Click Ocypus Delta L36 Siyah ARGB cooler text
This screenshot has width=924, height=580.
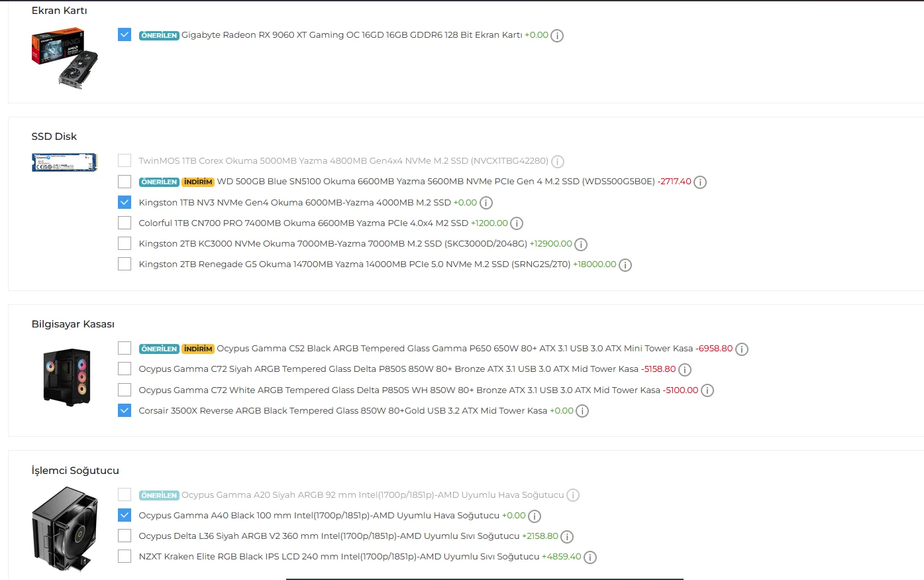click(x=329, y=536)
